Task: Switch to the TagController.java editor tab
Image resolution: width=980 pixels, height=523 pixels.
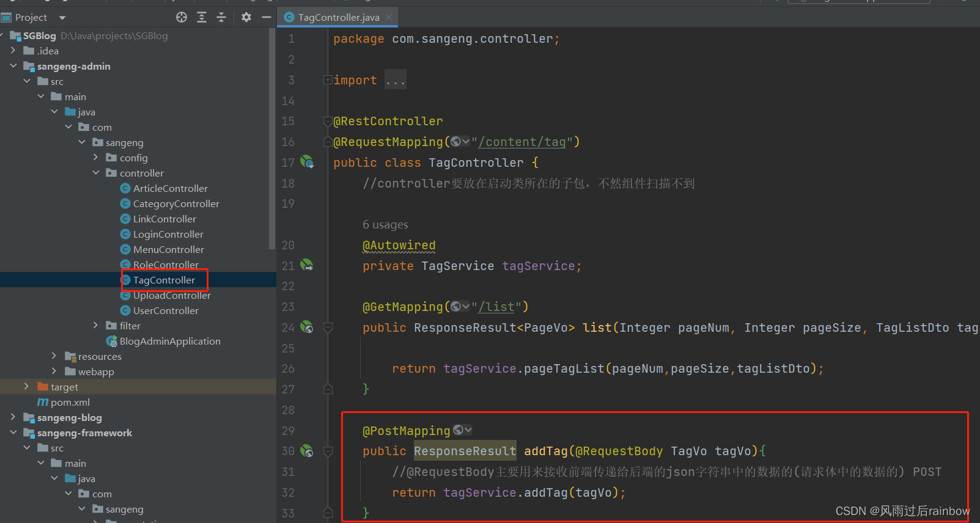Action: [x=338, y=17]
